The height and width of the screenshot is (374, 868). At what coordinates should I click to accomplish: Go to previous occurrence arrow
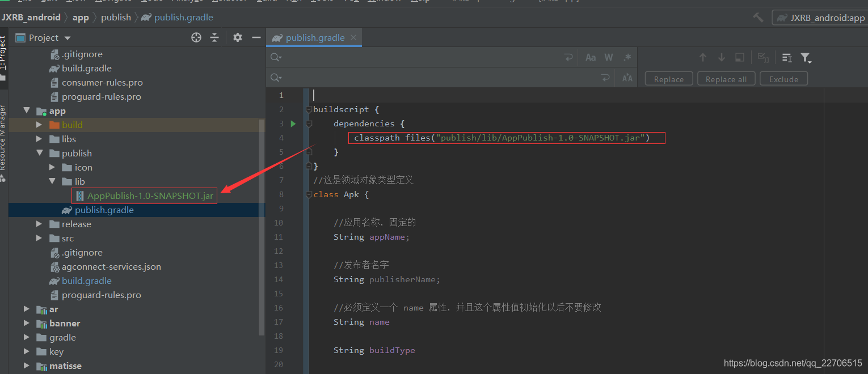703,57
